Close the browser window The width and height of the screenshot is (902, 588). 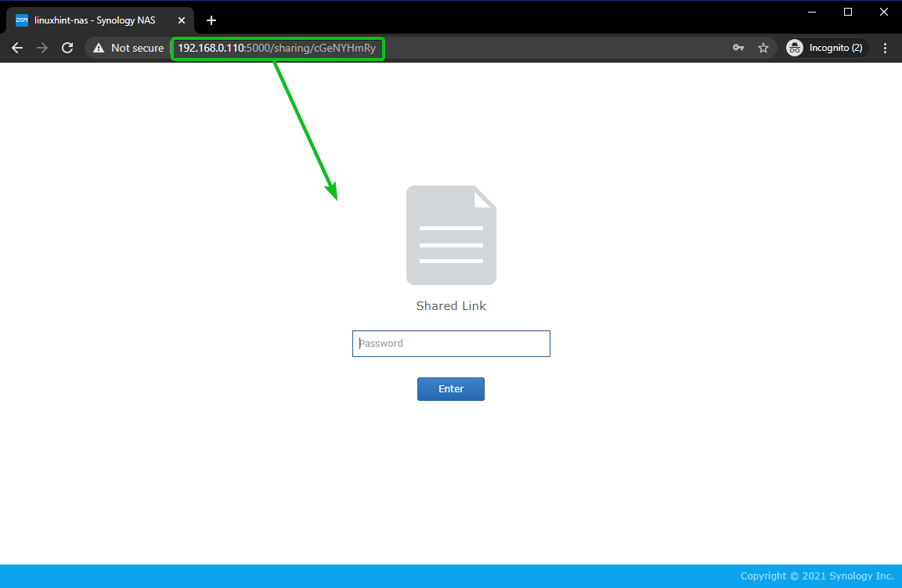883,12
